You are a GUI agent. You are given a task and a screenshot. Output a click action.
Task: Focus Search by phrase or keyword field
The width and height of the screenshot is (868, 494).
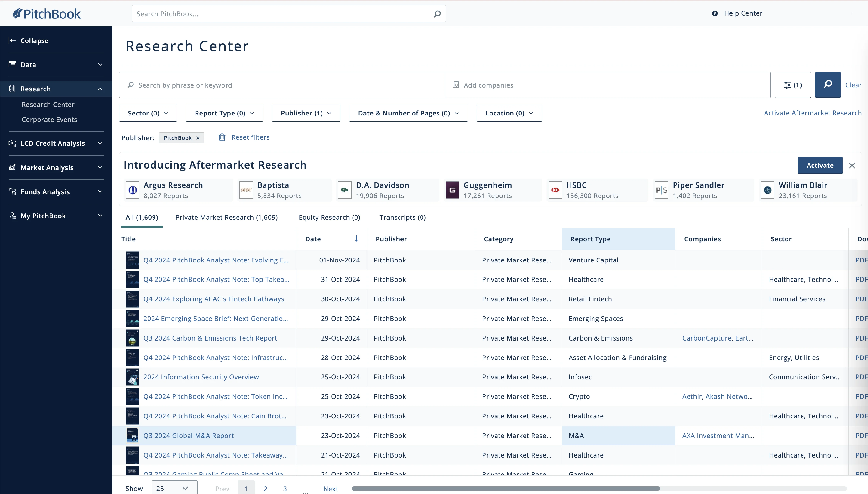pos(282,85)
